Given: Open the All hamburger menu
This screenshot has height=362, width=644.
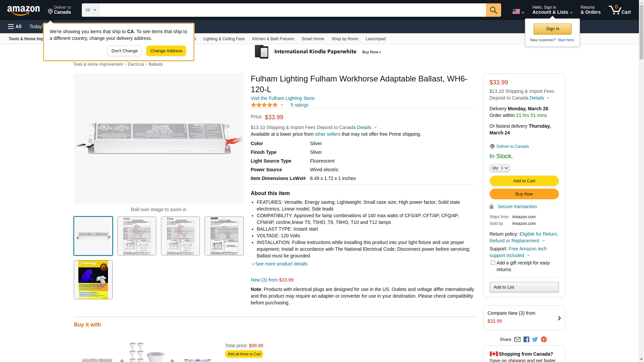Looking at the screenshot, I should tap(15, 26).
